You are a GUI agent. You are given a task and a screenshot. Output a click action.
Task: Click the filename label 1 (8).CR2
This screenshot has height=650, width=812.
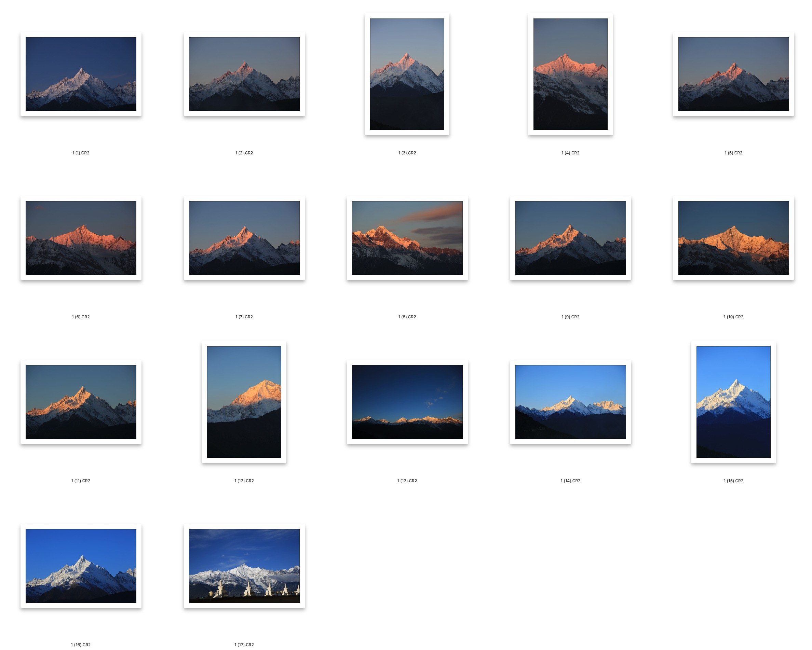coord(407,317)
